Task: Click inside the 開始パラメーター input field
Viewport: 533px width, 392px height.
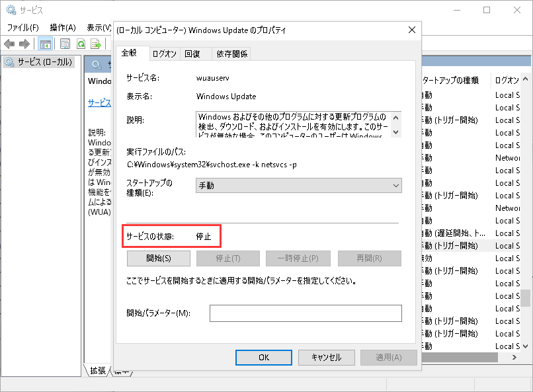Action: point(306,313)
